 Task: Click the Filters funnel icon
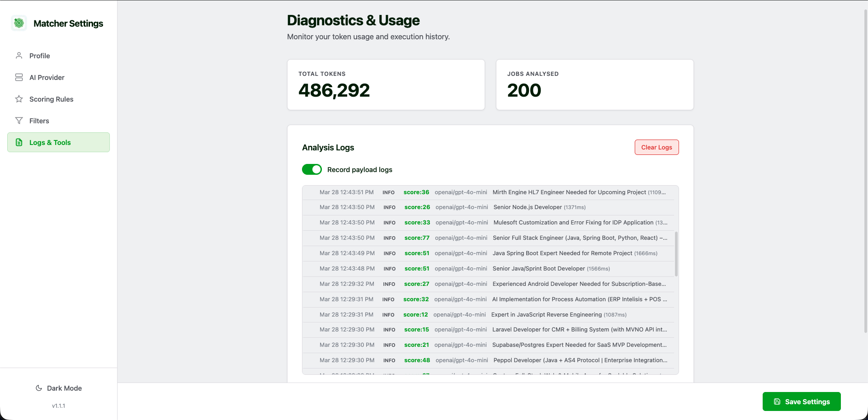click(x=19, y=121)
